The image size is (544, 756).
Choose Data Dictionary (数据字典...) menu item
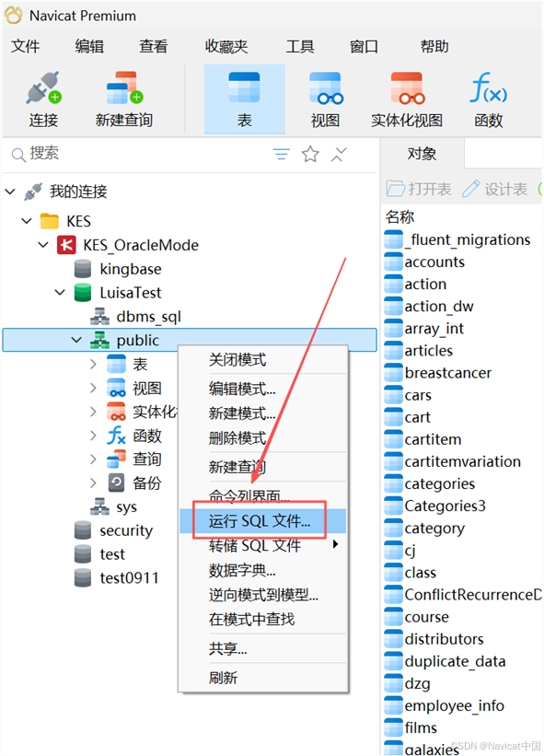click(x=263, y=570)
